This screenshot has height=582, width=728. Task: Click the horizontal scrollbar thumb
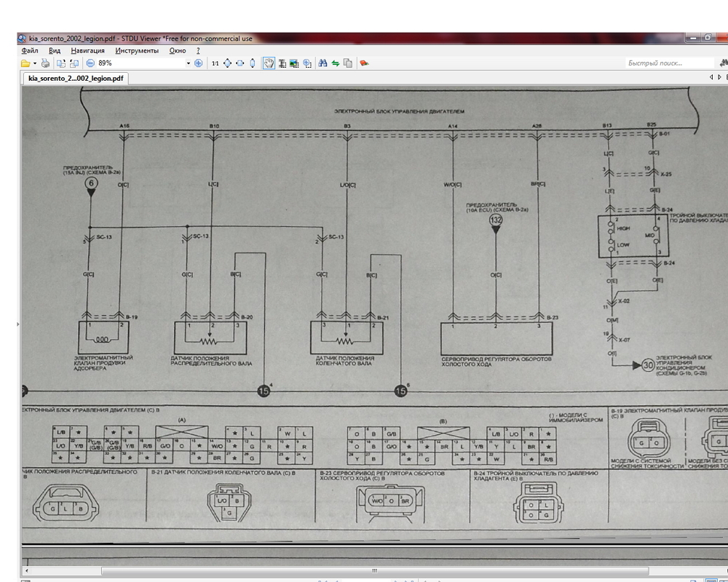[375, 571]
